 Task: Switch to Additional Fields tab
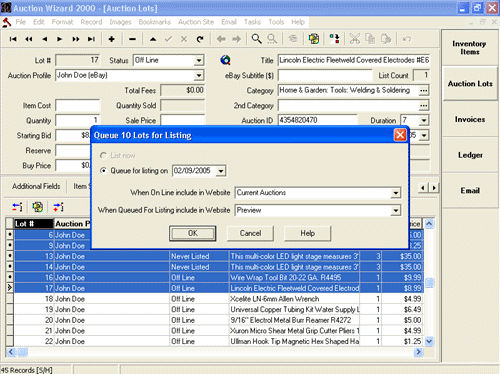(36, 186)
